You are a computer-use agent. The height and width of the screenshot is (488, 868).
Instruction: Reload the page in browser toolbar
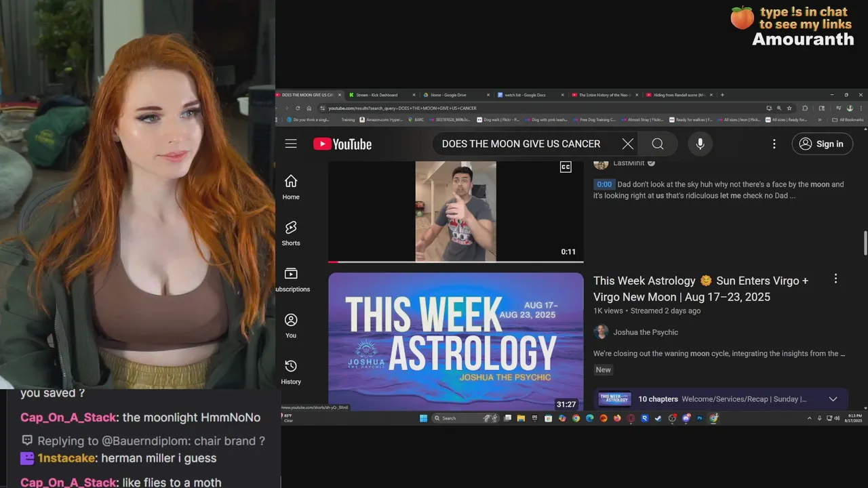(x=296, y=108)
